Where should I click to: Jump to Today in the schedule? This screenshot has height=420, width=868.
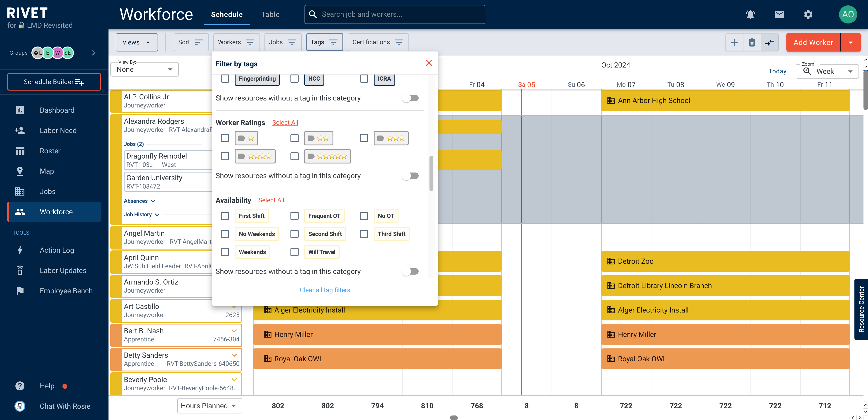[x=777, y=71]
